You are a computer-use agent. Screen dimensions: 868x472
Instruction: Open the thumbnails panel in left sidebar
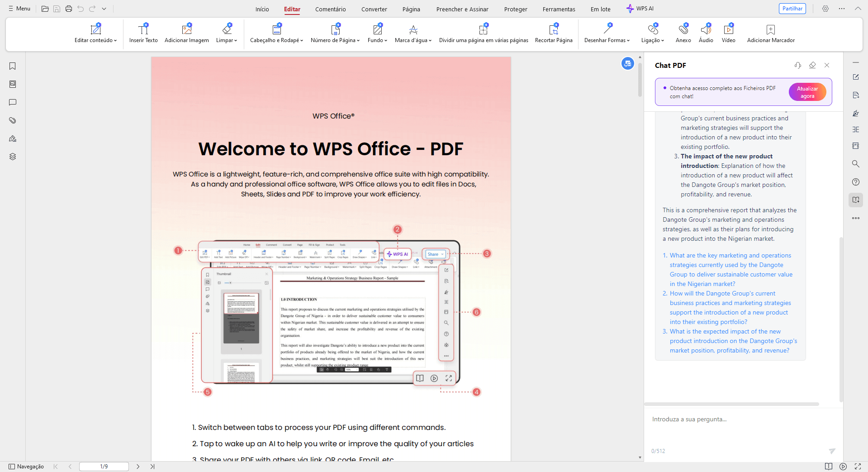pos(13,84)
